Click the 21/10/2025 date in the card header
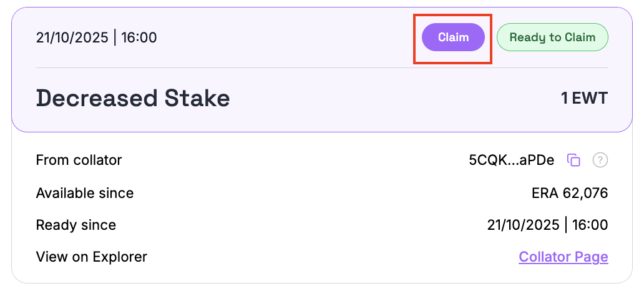The height and width of the screenshot is (291, 644). tap(71, 37)
